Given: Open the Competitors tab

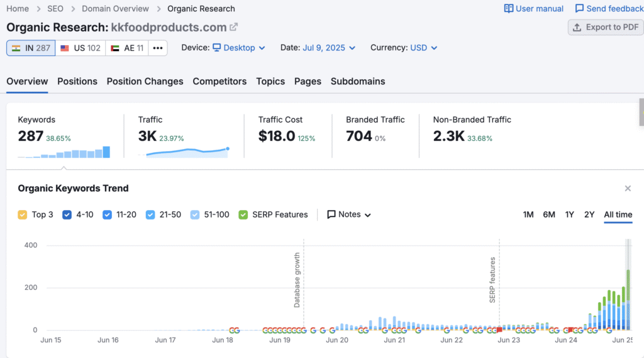Looking at the screenshot, I should [219, 81].
